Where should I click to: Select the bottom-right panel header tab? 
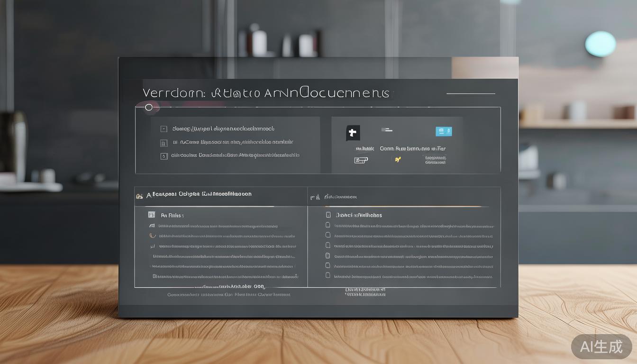pos(340,197)
